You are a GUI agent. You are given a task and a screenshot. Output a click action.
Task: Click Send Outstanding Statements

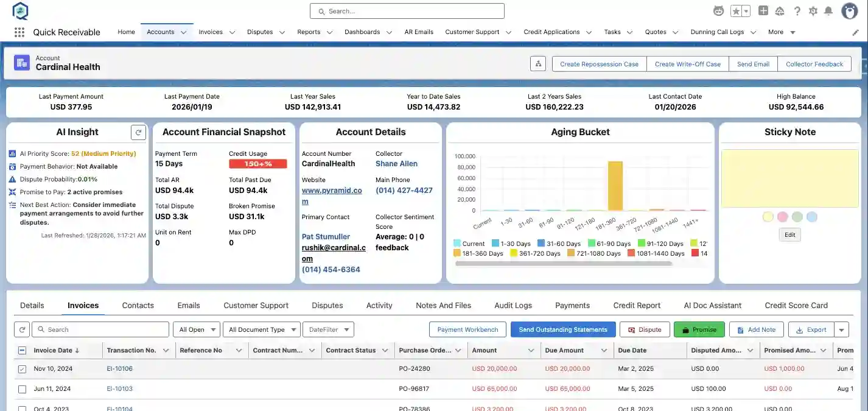pos(563,329)
